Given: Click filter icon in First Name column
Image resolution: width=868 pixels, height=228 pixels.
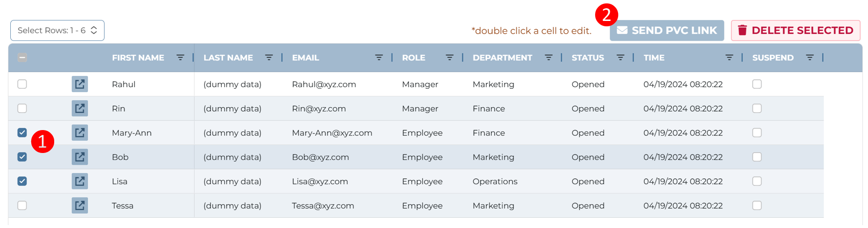Looking at the screenshot, I should pos(180,57).
